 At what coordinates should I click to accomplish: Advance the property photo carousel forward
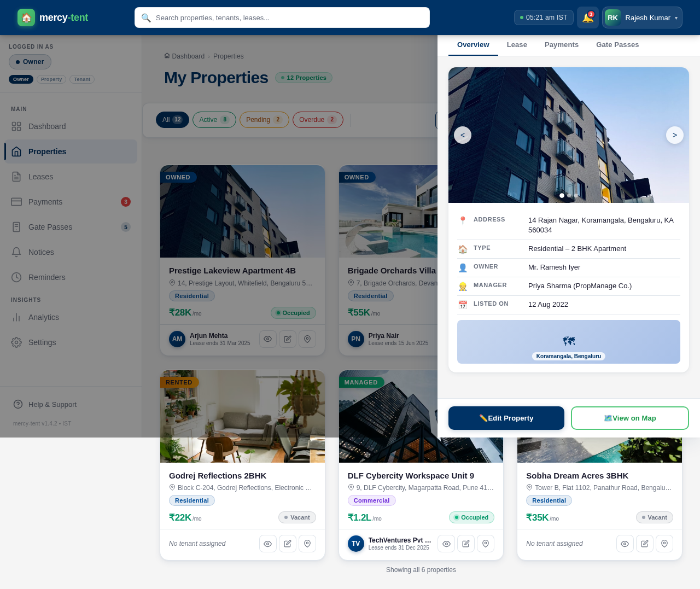(674, 135)
